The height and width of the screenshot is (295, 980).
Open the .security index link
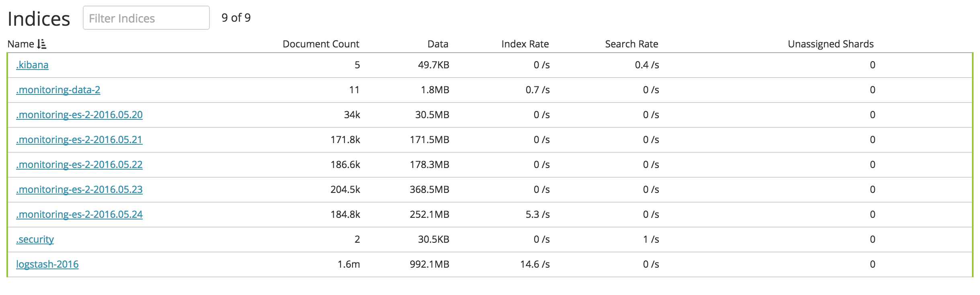[35, 240]
